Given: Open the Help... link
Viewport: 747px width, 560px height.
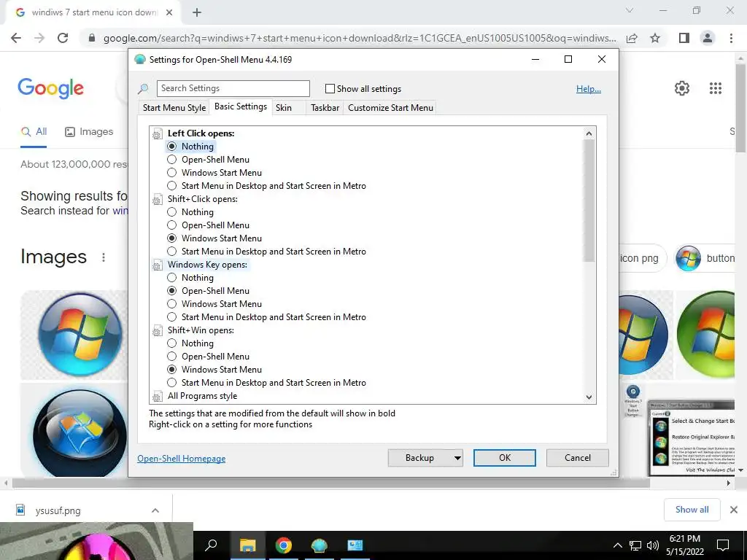Looking at the screenshot, I should 589,88.
